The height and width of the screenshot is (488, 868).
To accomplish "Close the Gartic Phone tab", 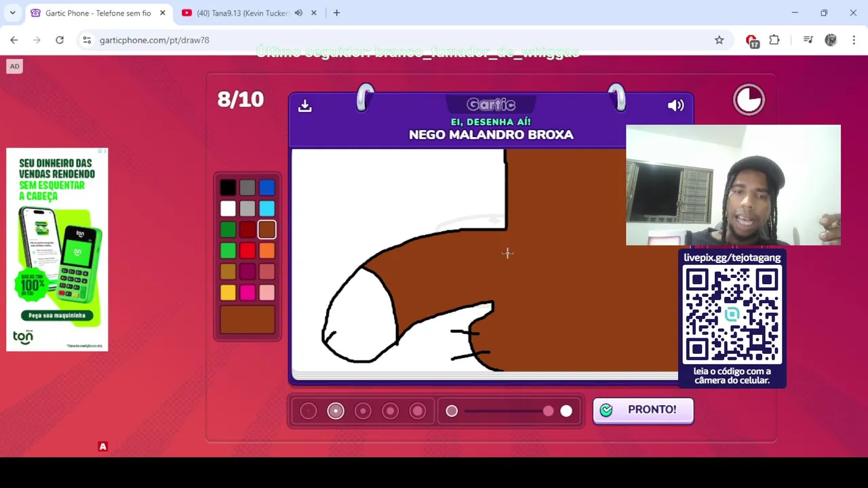I will [162, 13].
